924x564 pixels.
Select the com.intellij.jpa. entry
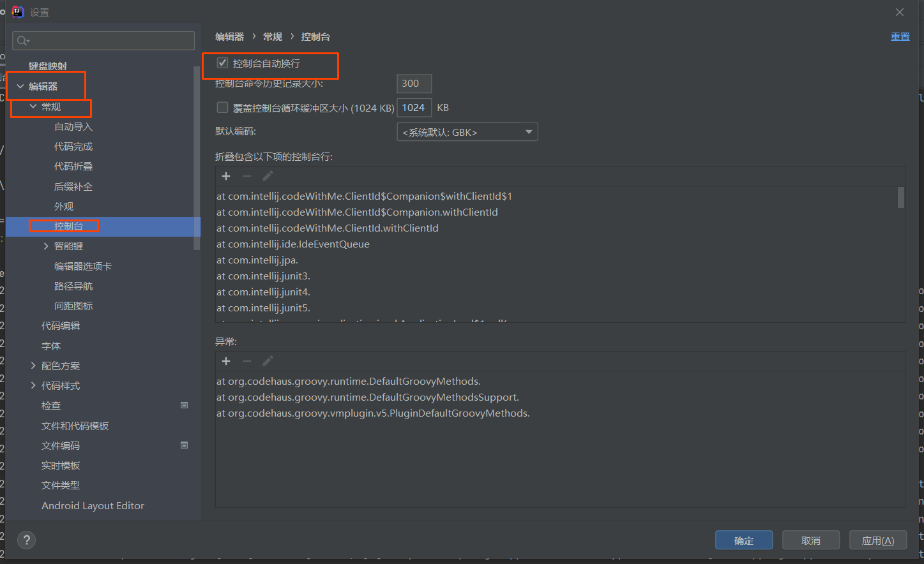[x=257, y=260]
